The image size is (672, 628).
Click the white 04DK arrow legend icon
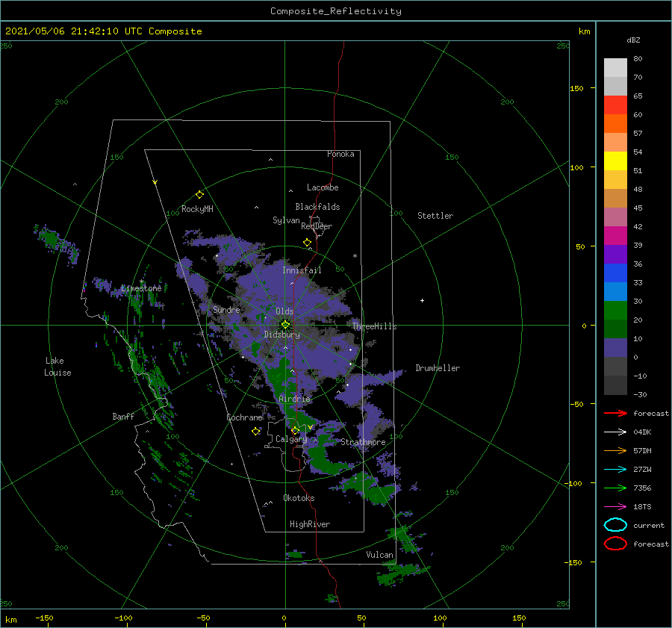coord(615,432)
